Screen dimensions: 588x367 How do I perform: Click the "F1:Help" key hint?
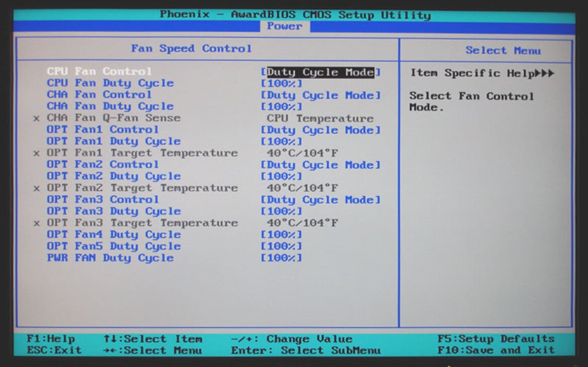tap(51, 339)
